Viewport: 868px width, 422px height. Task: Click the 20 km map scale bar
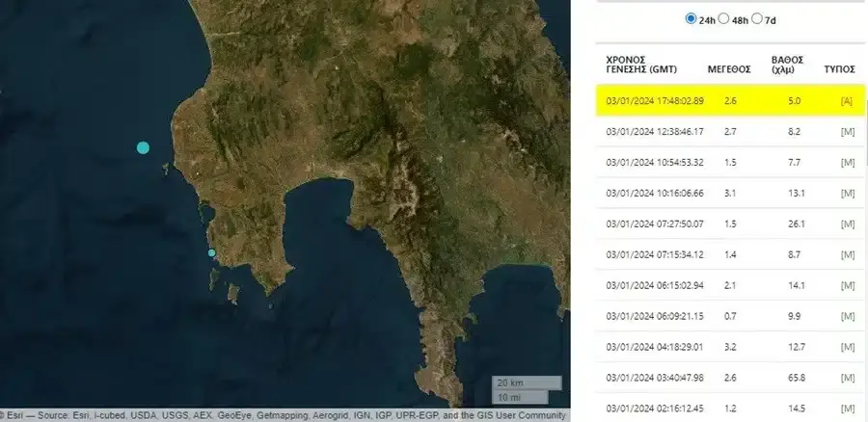click(x=526, y=382)
